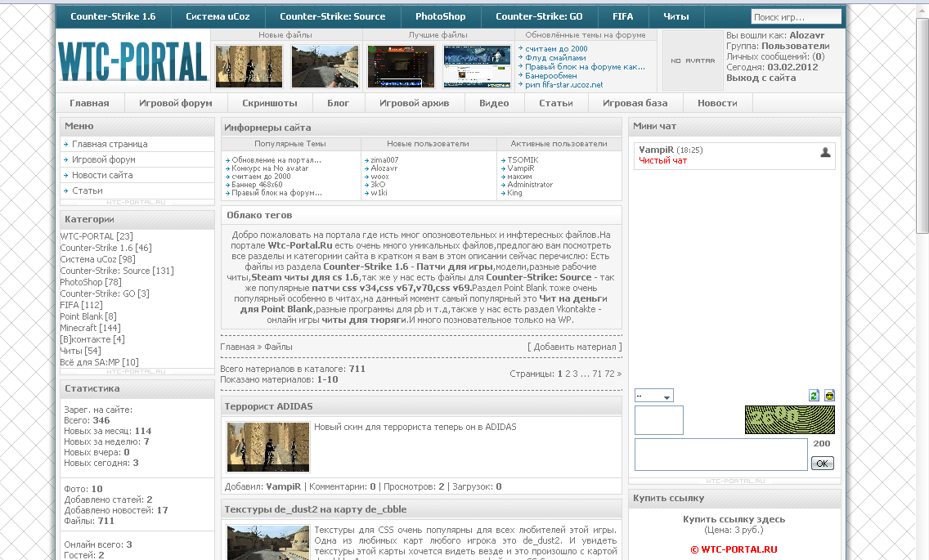Image resolution: width=929 pixels, height=560 pixels.
Task: Open Видео in navigation bar
Action: (494, 103)
